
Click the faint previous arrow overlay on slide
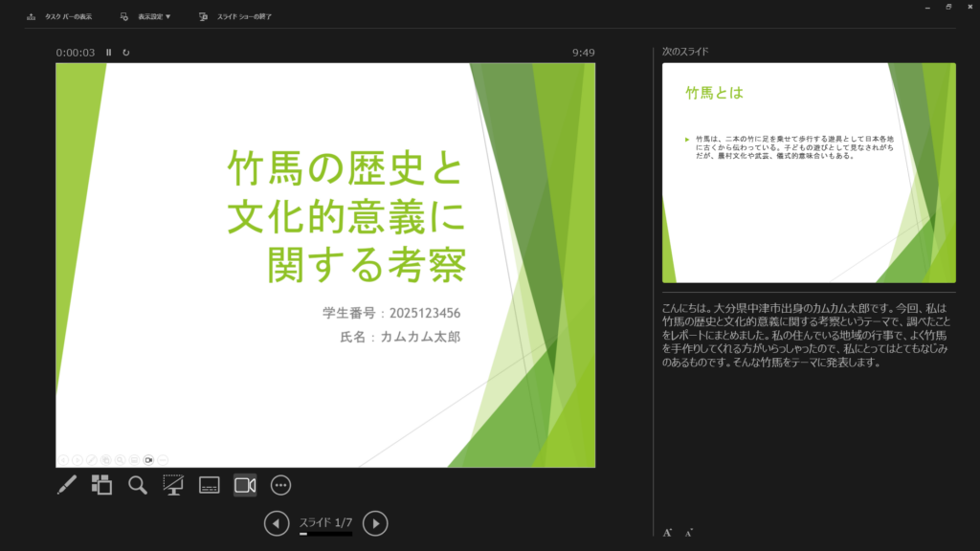[x=63, y=460]
